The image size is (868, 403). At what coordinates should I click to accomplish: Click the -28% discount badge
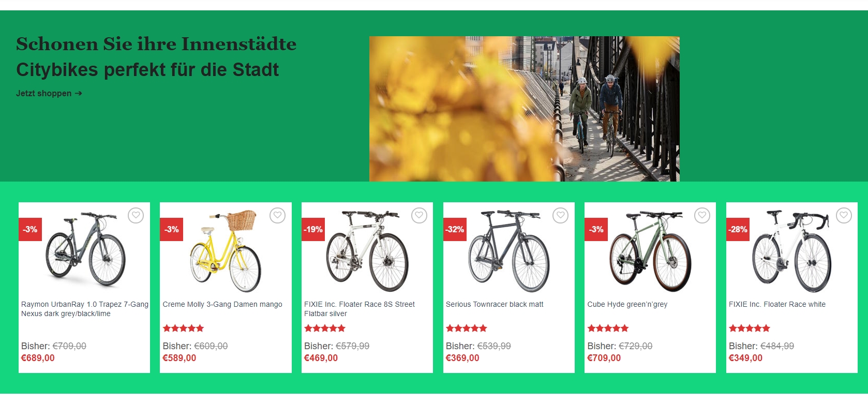[x=738, y=229]
